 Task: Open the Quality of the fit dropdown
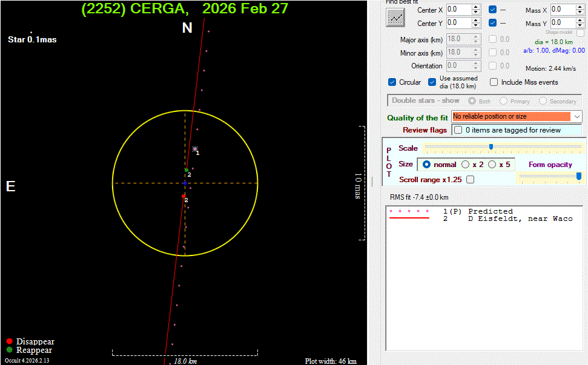pos(576,116)
